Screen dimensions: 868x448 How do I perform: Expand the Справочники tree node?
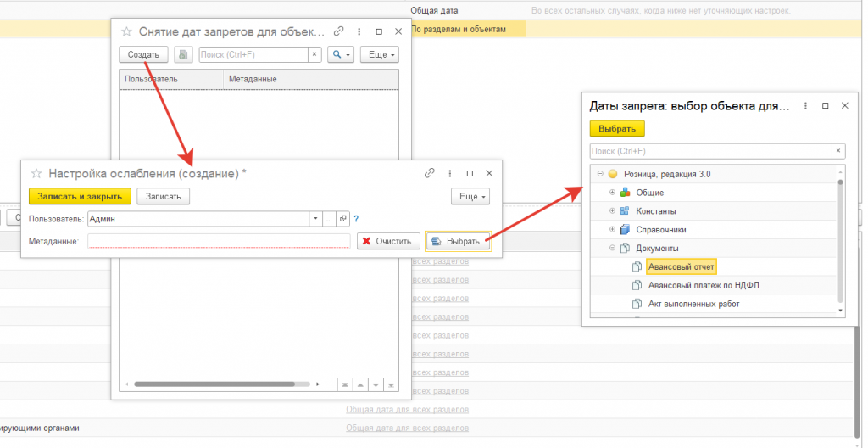coord(612,230)
